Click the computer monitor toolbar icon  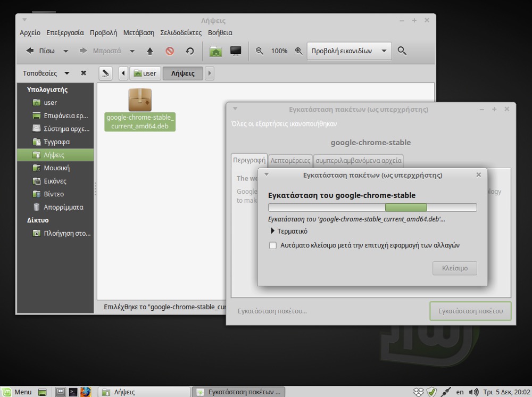(x=236, y=51)
